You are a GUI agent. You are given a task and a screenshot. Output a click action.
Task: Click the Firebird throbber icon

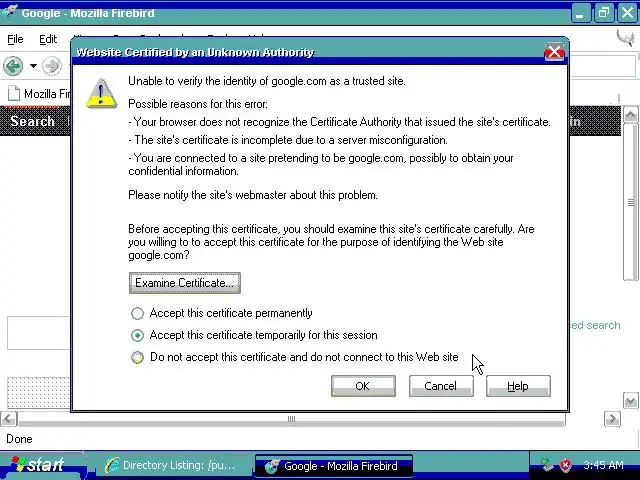(625, 40)
